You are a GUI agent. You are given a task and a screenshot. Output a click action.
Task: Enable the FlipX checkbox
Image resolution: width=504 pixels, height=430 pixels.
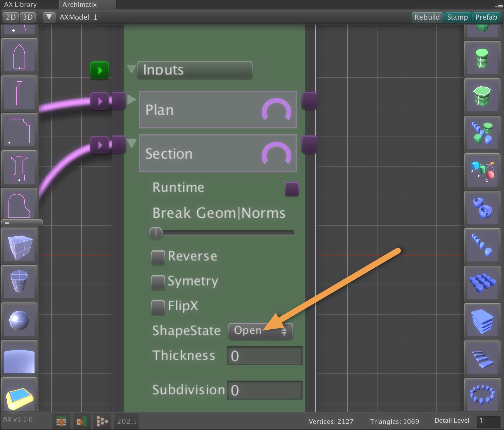[158, 307]
